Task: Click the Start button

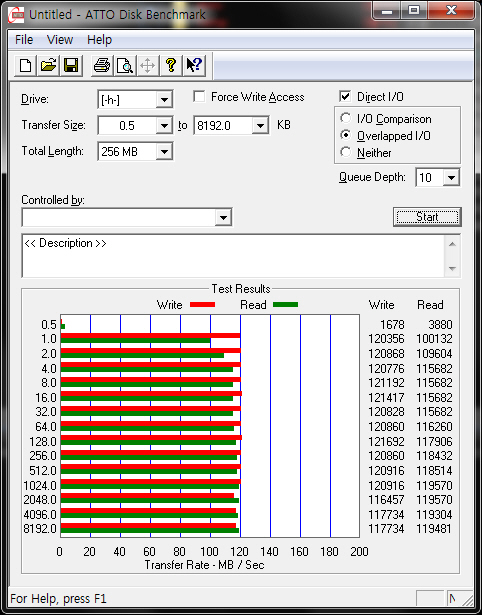Action: pyautogui.click(x=427, y=217)
